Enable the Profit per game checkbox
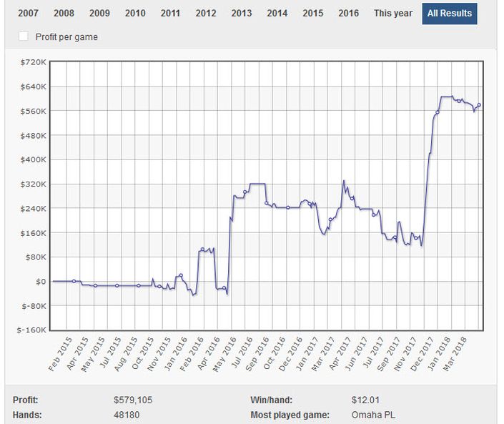This screenshot has width=504, height=424. [24, 36]
